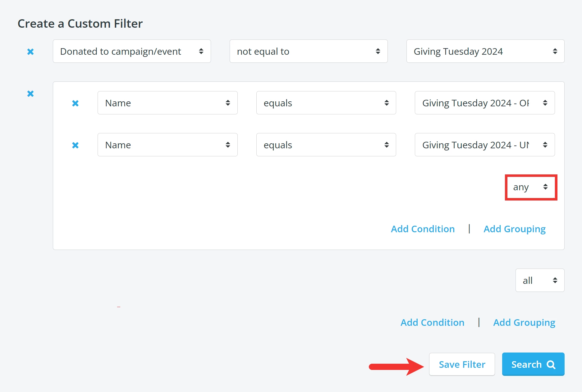The height and width of the screenshot is (392, 582).
Task: Open the "not equal to" operator dropdown
Action: pyautogui.click(x=309, y=51)
